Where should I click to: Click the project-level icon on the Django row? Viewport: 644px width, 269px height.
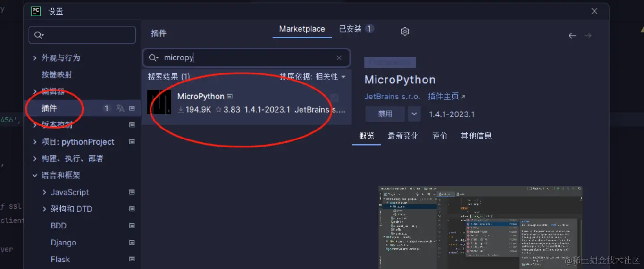tap(132, 243)
